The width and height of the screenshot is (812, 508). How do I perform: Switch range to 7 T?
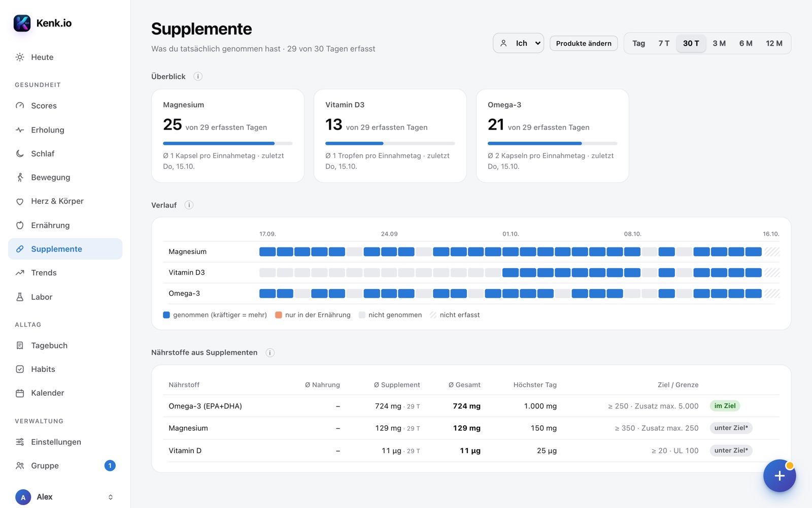click(x=664, y=43)
